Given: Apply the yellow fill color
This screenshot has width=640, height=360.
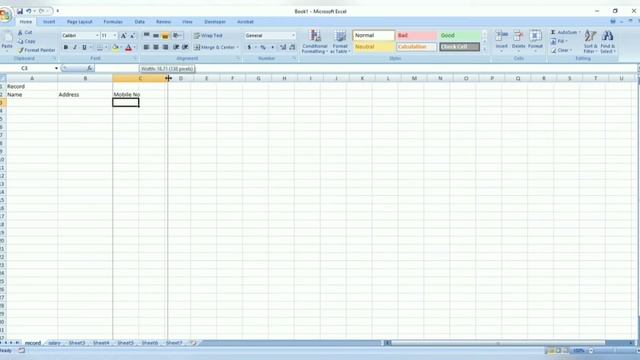Looking at the screenshot, I should (x=116, y=47).
